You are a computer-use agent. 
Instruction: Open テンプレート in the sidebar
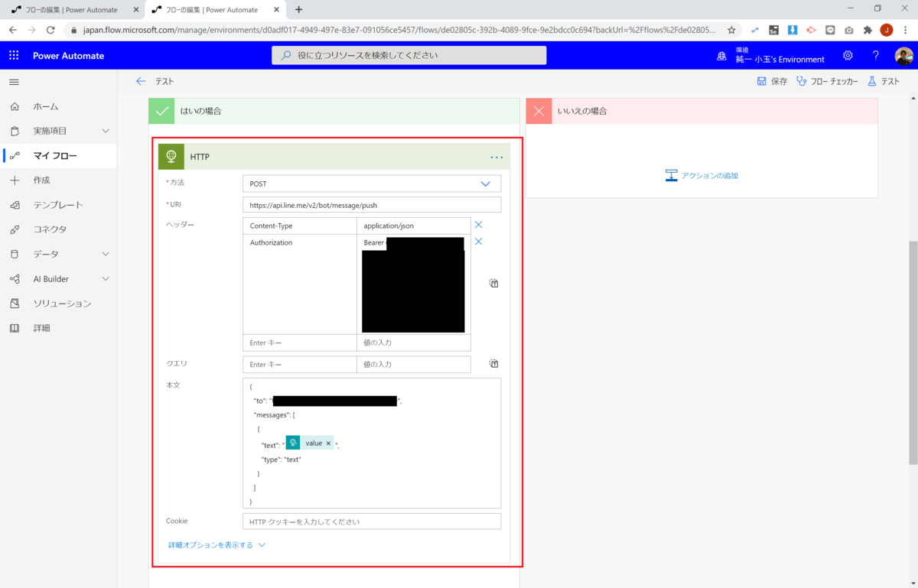59,205
